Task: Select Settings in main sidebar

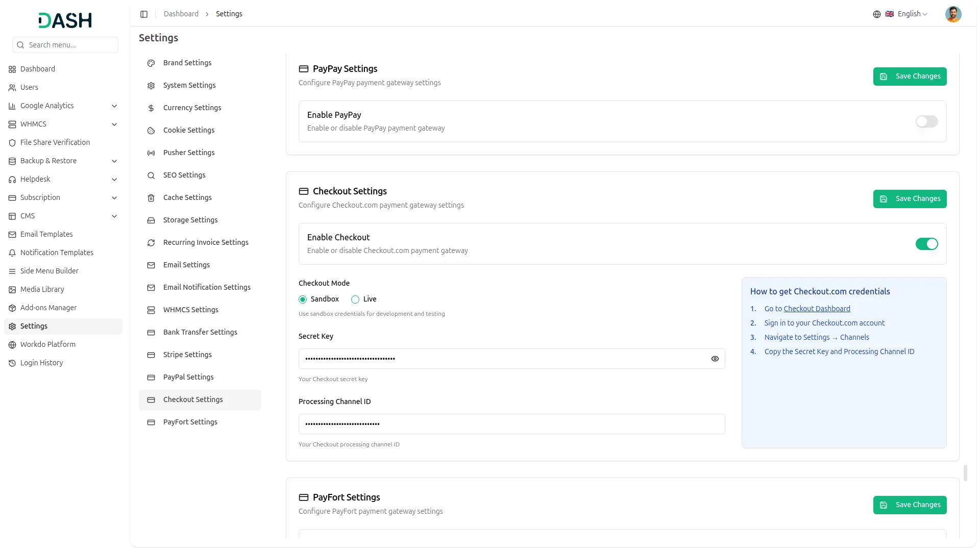Action: tap(63, 327)
